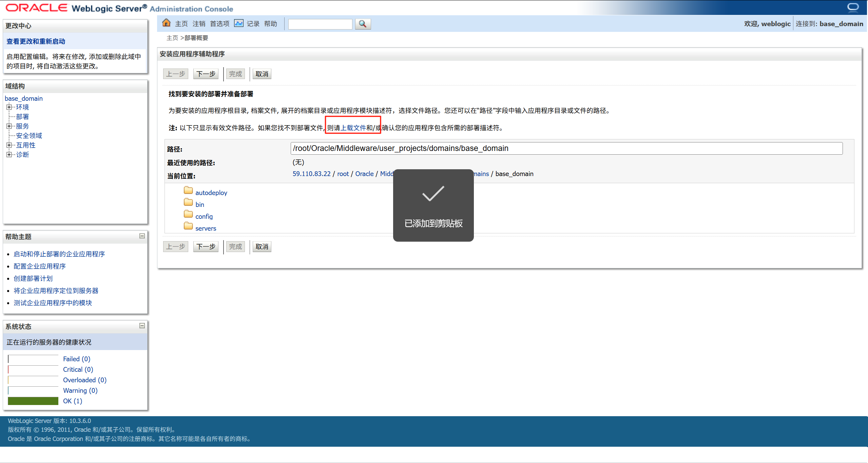Open the autodeploy folder icon
Viewport: 868px width, 463px height.
(x=188, y=190)
